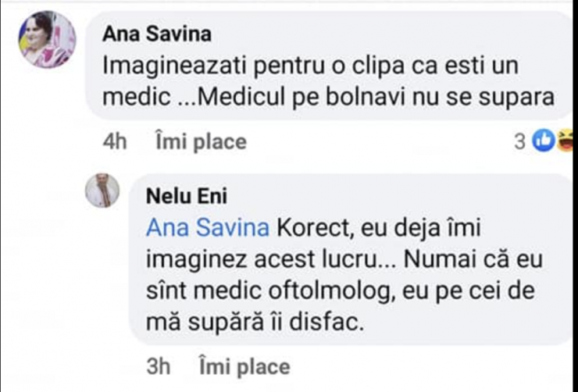The image size is (578, 392).
Task: Follow the blue Ana Savina mention in reply
Action: 208,228
